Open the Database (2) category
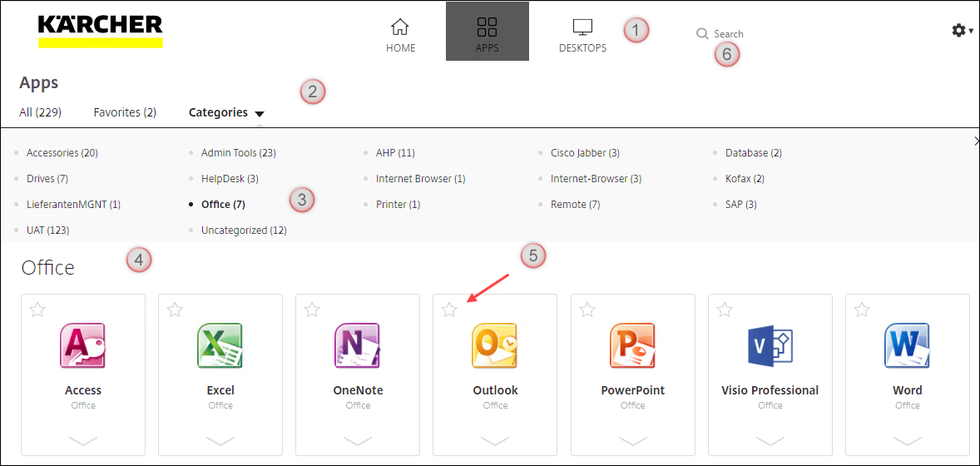Screen dimensions: 980x466 click(754, 152)
